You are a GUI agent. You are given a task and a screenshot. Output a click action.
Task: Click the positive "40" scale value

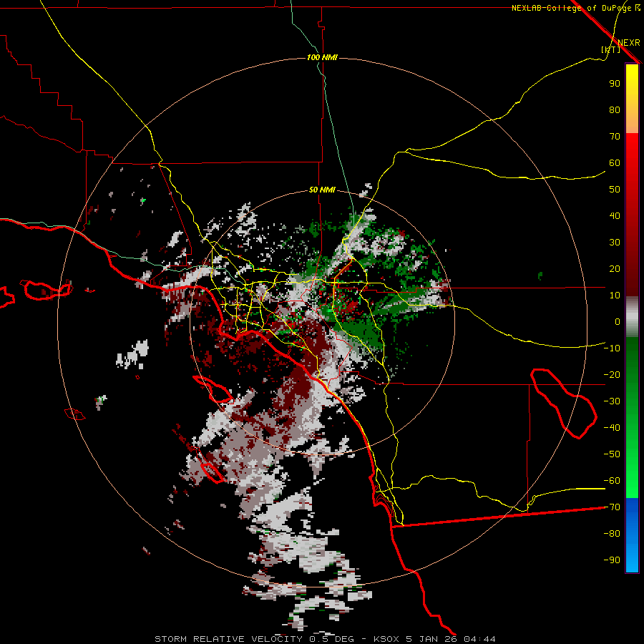[615, 215]
